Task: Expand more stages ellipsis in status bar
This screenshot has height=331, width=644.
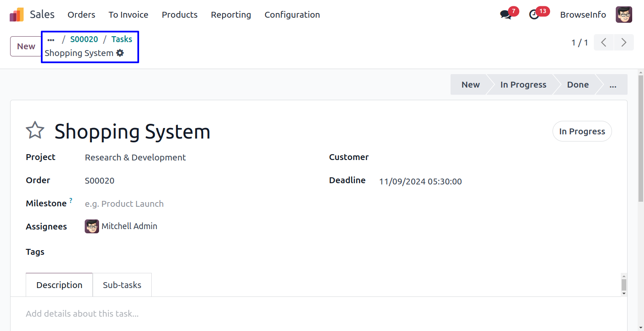Action: pos(613,85)
